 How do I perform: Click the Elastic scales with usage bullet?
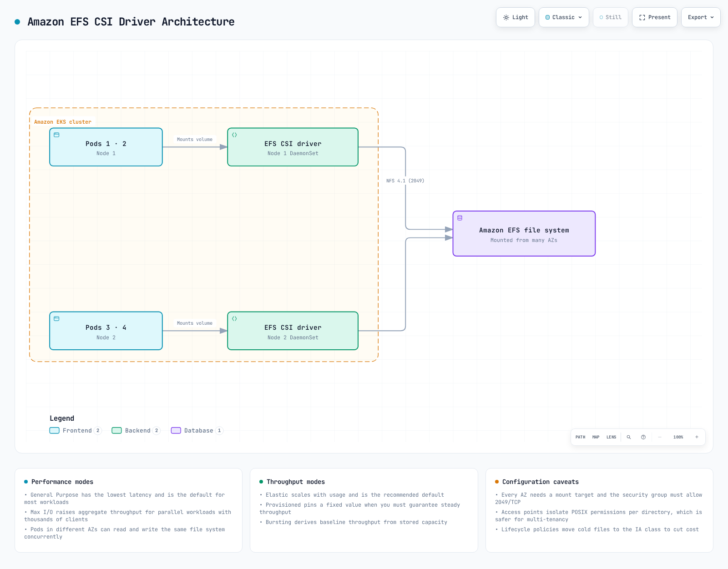coord(352,495)
